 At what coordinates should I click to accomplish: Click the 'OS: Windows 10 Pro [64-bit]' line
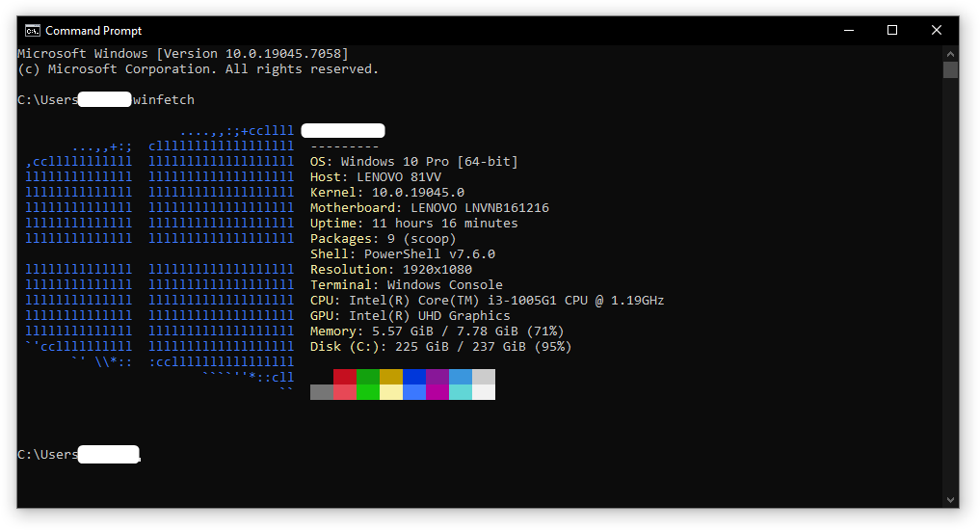click(x=413, y=162)
